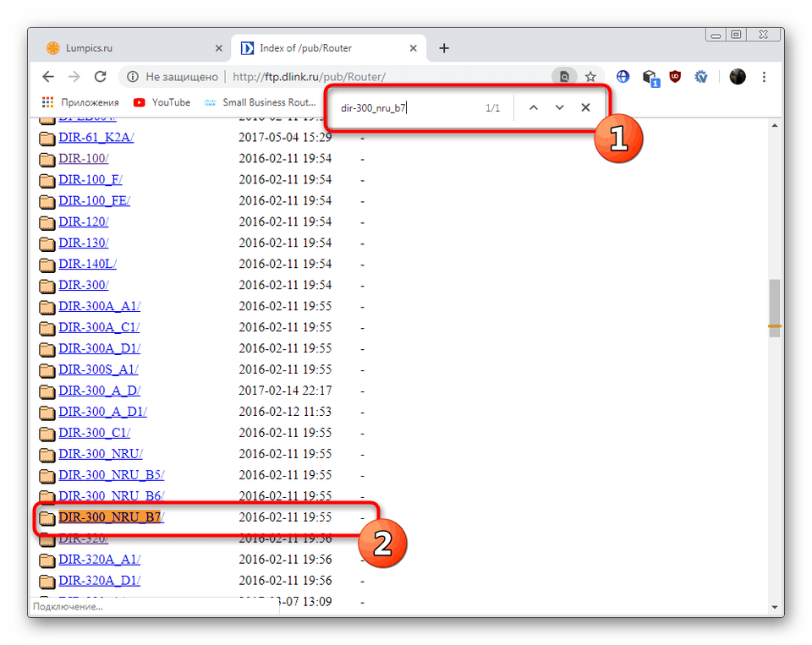Open a new browser tab
Image resolution: width=812 pixels, height=645 pixels.
tap(443, 48)
